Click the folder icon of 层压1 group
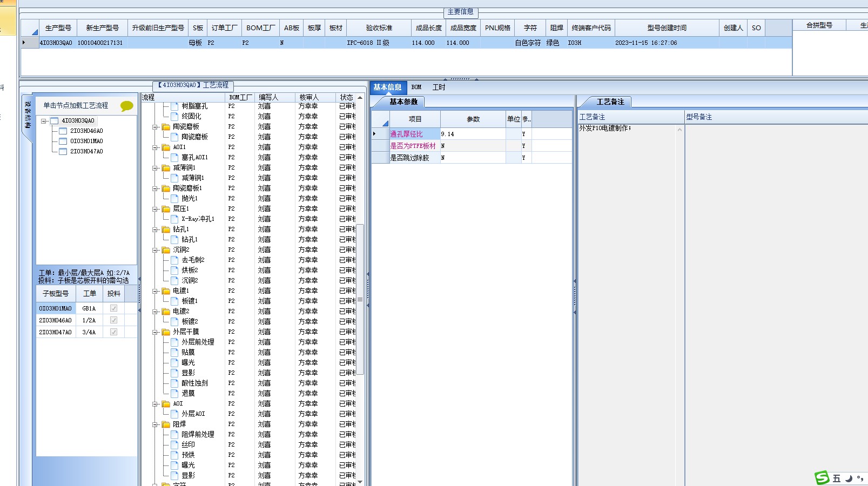868x486 pixels. (x=166, y=209)
